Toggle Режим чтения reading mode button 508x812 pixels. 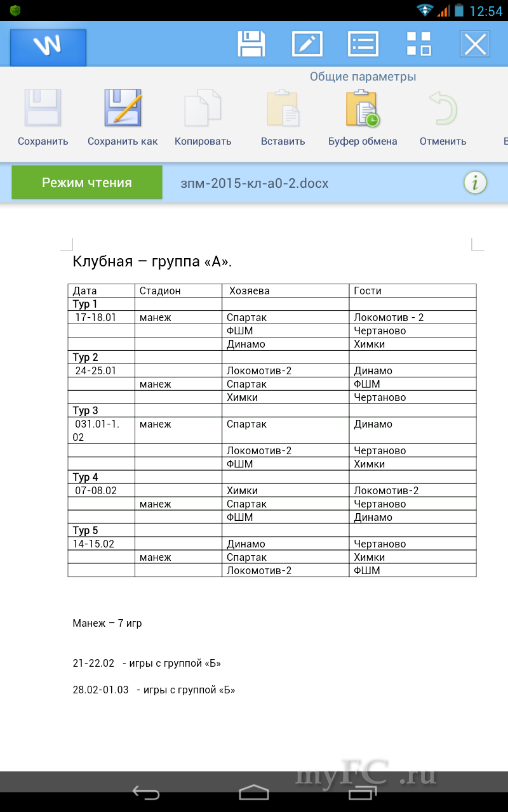87,183
